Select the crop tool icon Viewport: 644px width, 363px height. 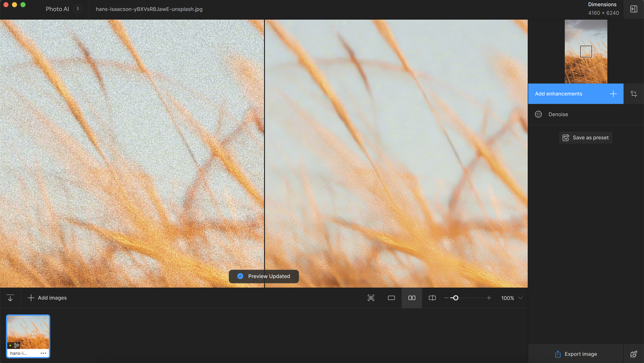(633, 94)
